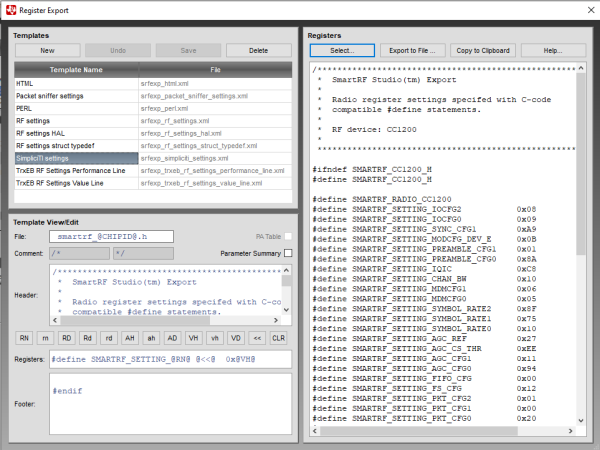This screenshot has width=600, height=450.
Task: Click Registers output right scroll arrow
Action: (571, 431)
